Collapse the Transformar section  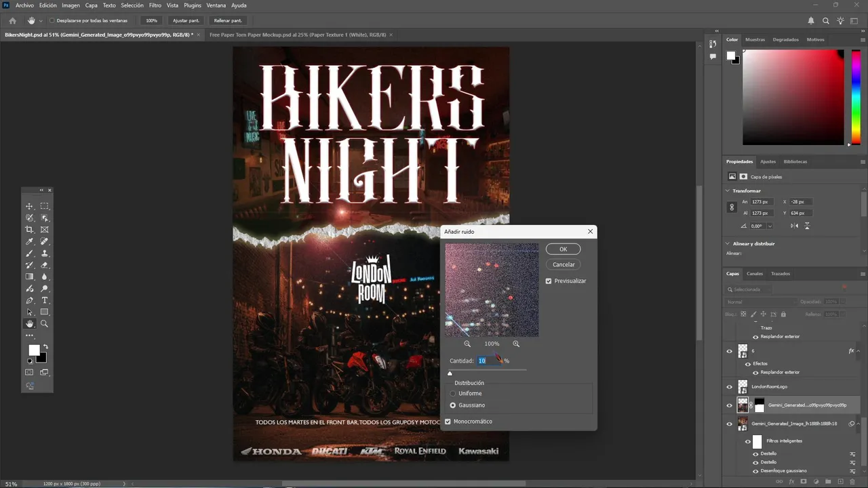coord(728,191)
